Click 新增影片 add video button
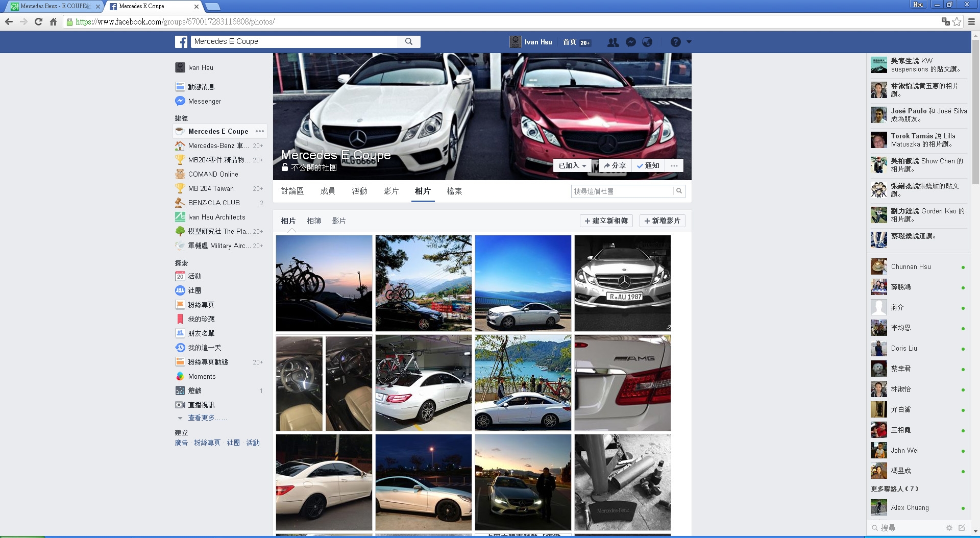This screenshot has width=980, height=538. tap(662, 221)
